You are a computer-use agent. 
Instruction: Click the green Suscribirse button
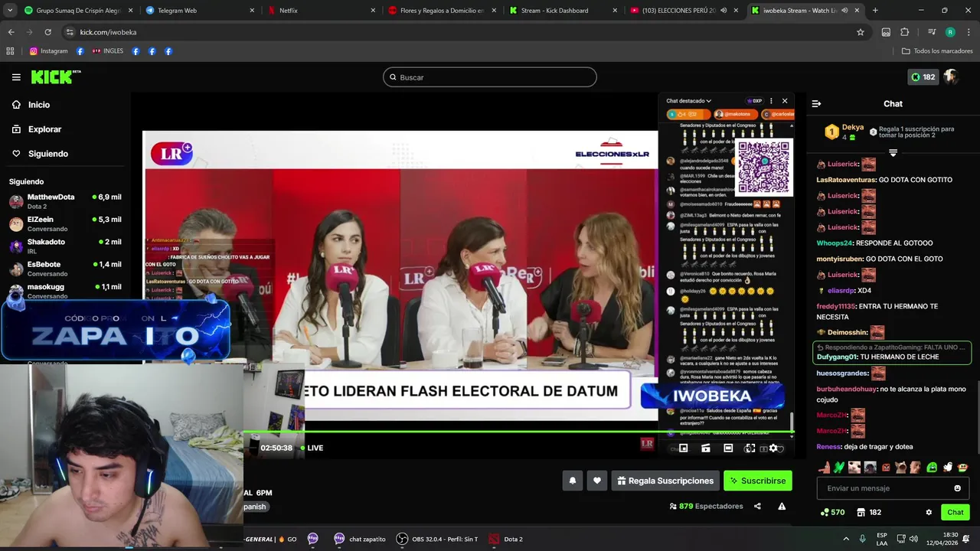click(758, 481)
